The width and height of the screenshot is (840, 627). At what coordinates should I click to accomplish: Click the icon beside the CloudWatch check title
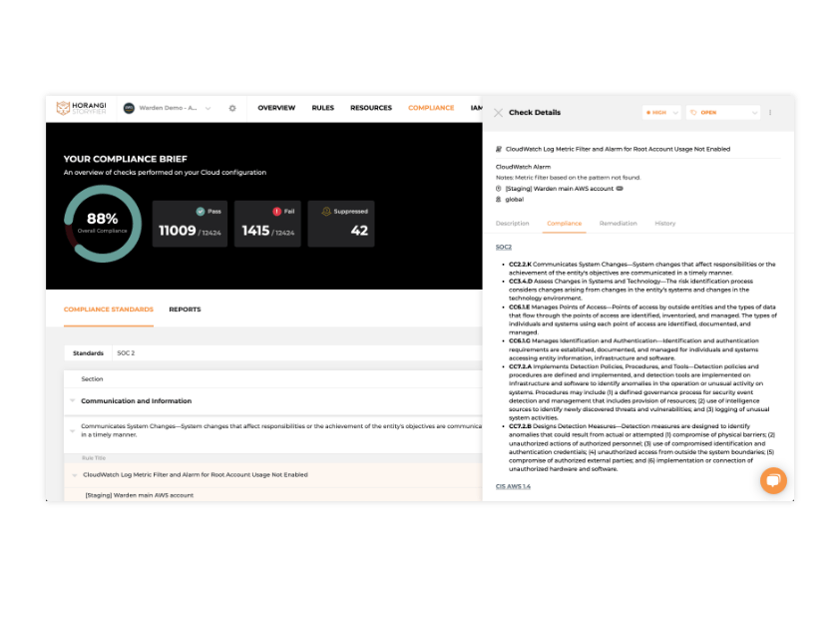click(x=499, y=149)
